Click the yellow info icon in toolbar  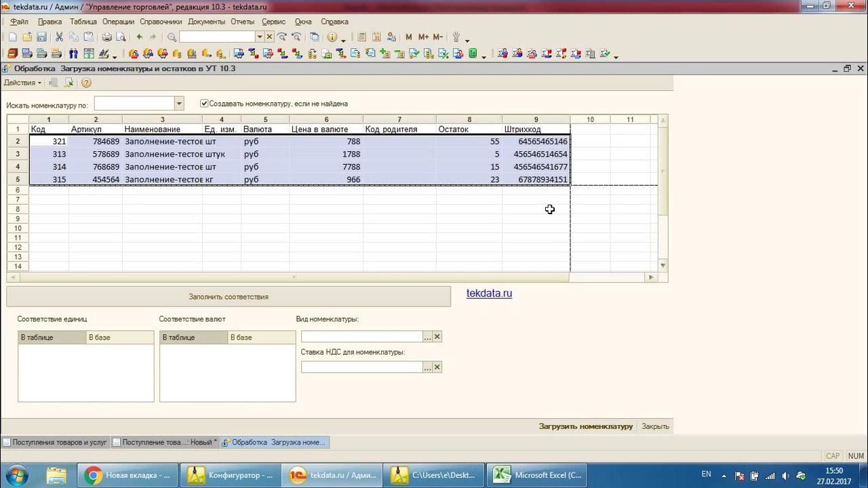coord(332,37)
